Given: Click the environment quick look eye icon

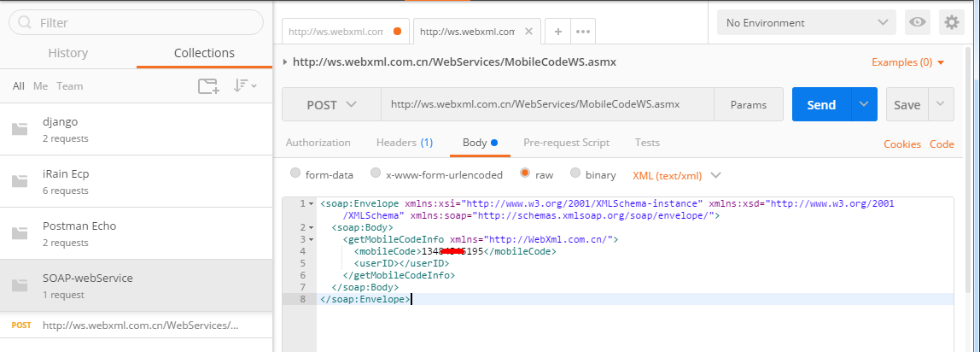Looking at the screenshot, I should tap(918, 22).
